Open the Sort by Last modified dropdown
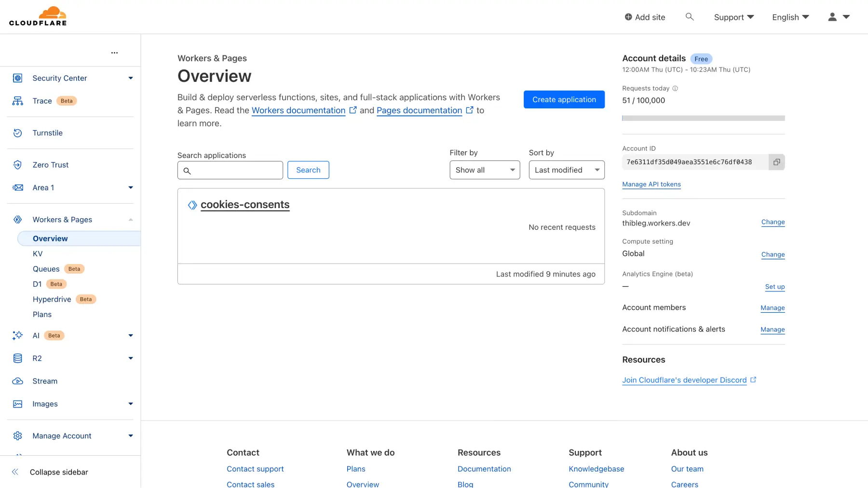This screenshot has height=488, width=868. [x=567, y=170]
